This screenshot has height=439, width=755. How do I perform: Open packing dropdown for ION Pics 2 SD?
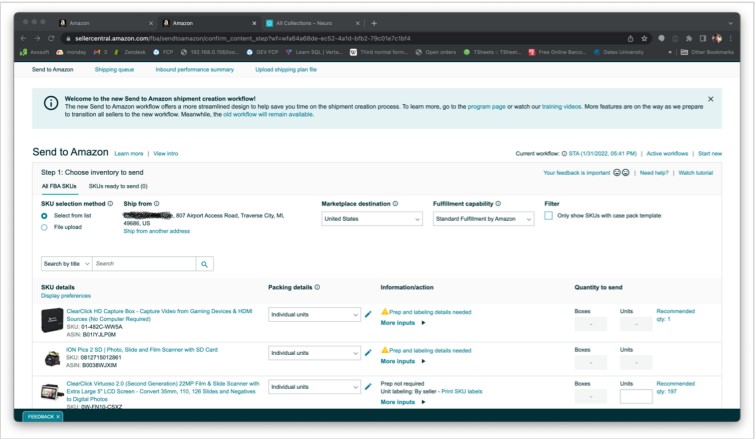314,353
